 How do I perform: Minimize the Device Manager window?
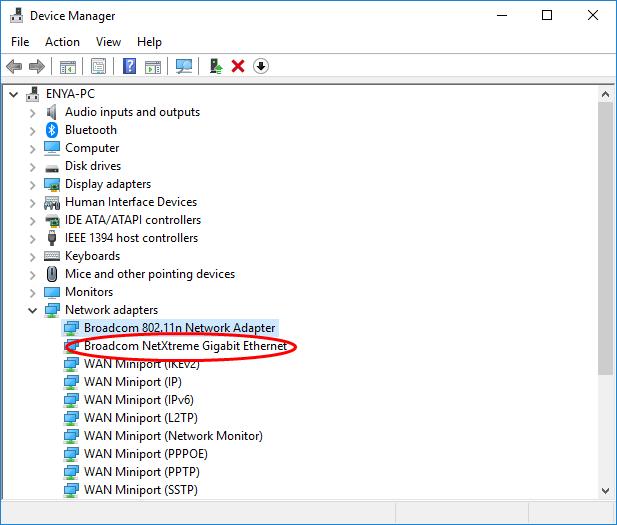[x=502, y=15]
